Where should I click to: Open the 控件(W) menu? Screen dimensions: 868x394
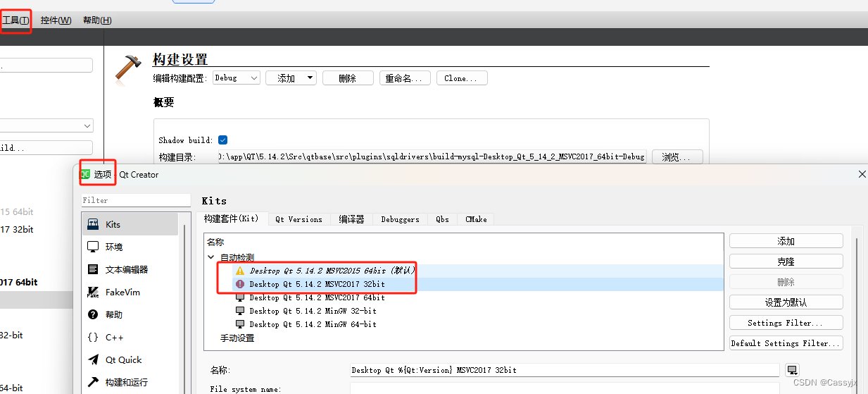click(56, 20)
